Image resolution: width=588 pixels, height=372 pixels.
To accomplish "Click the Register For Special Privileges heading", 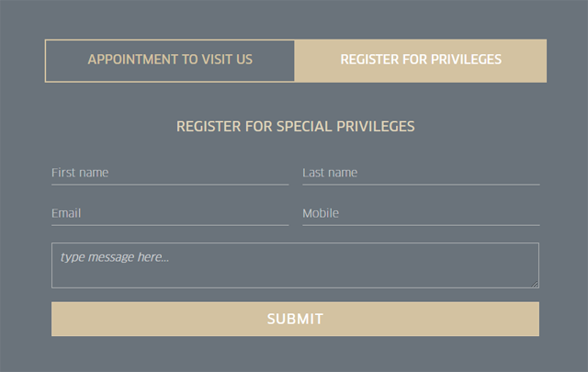I will (x=295, y=126).
